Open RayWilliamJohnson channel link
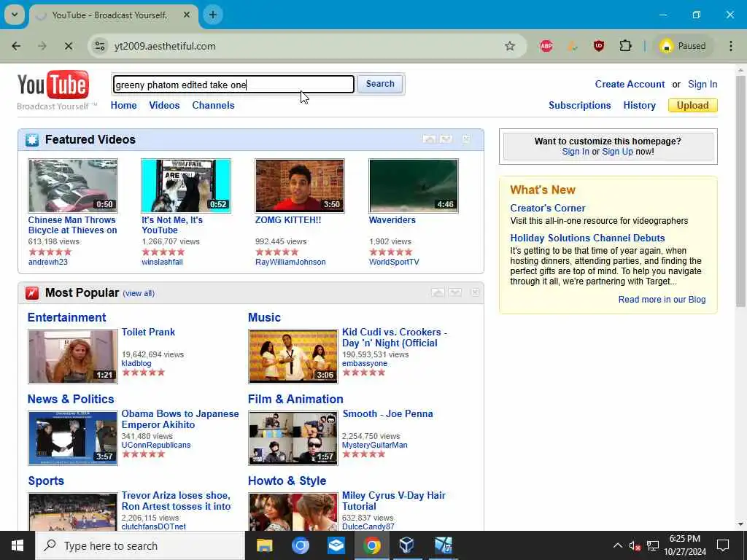This screenshot has height=560, width=747. coord(290,262)
